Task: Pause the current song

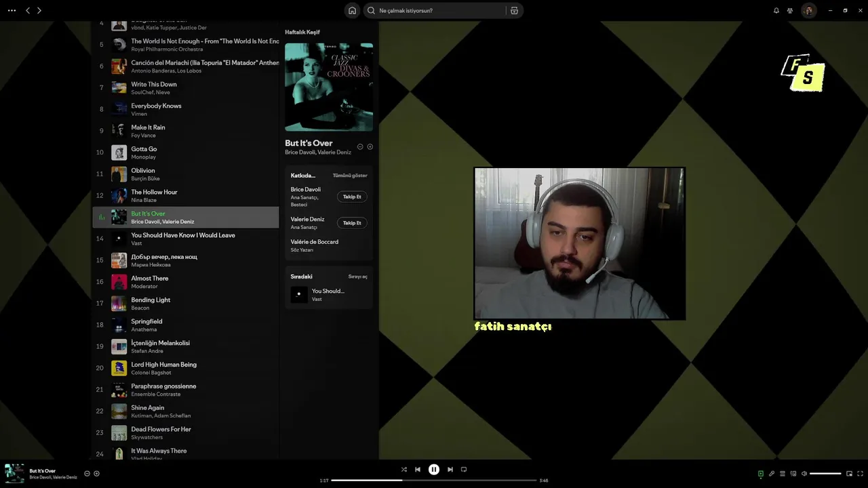Action: [434, 469]
